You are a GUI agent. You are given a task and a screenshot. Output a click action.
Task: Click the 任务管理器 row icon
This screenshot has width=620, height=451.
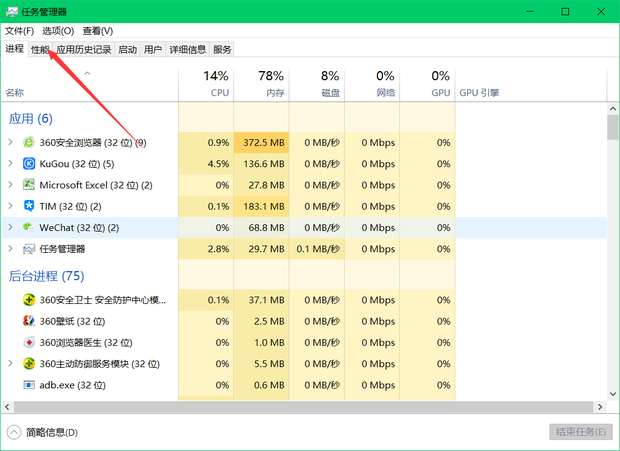coord(29,249)
